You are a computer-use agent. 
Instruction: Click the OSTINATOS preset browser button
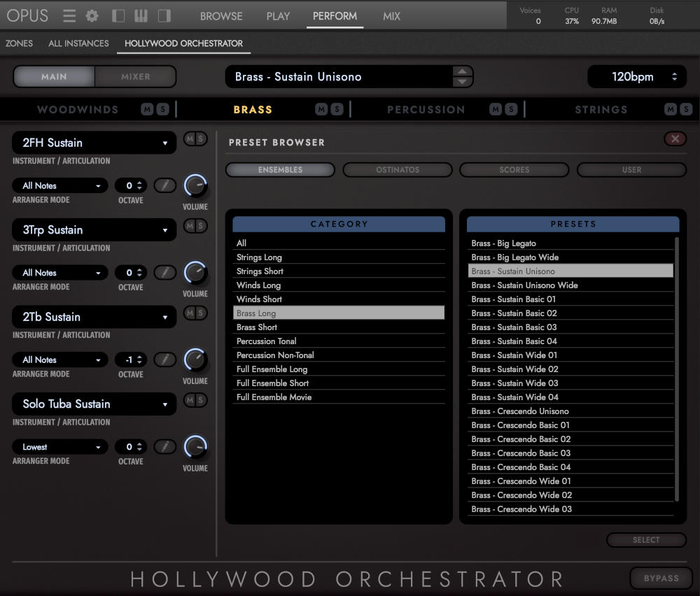coord(397,169)
